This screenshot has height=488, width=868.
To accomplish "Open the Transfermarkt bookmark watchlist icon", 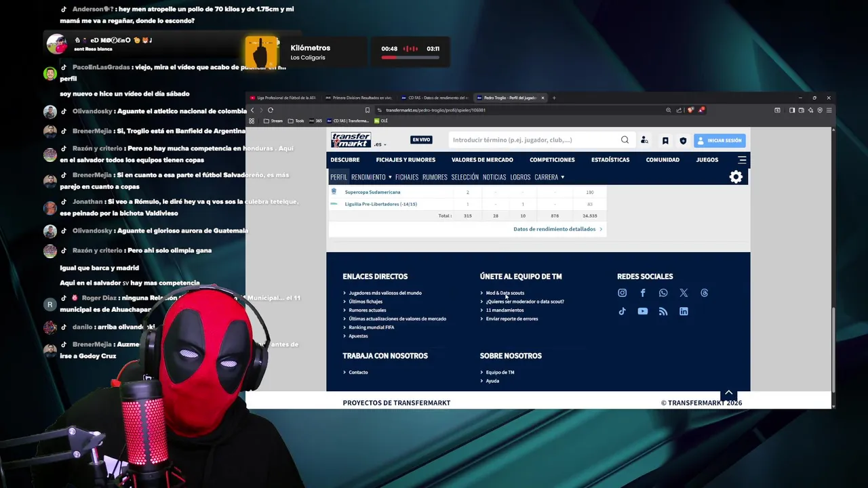I will [x=665, y=140].
